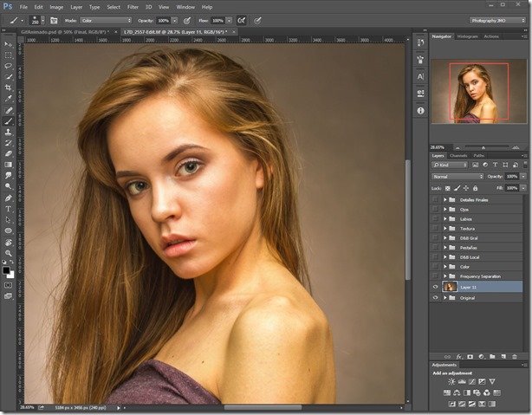Show the Ojos group visibility

coord(435,210)
